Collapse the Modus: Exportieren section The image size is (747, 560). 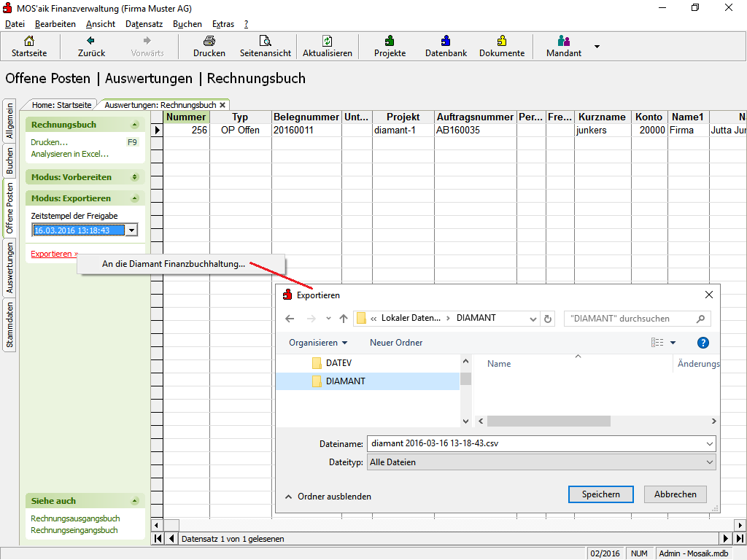click(134, 198)
